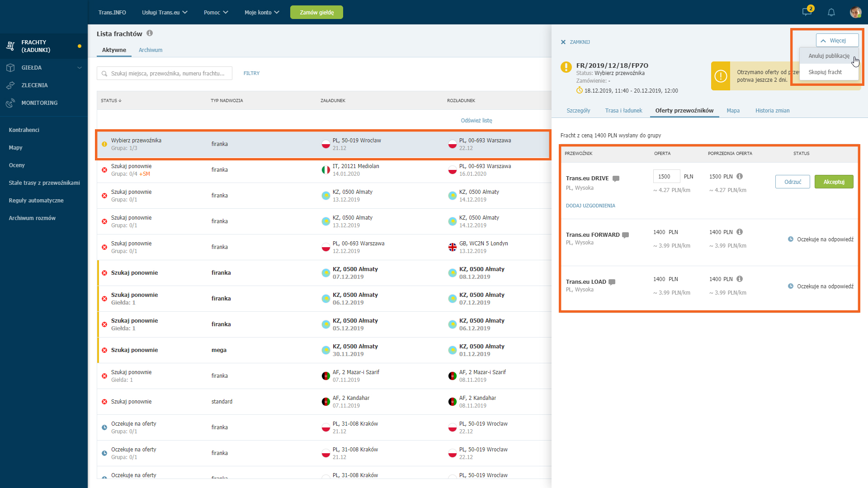Open the Trasa i ładunek tab

tap(623, 111)
